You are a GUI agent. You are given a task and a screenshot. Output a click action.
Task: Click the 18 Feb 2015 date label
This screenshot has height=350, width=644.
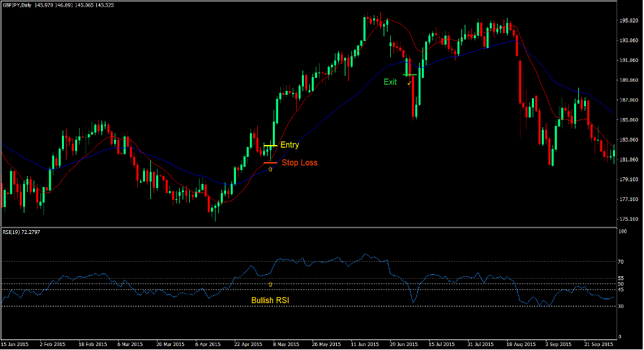(x=93, y=344)
